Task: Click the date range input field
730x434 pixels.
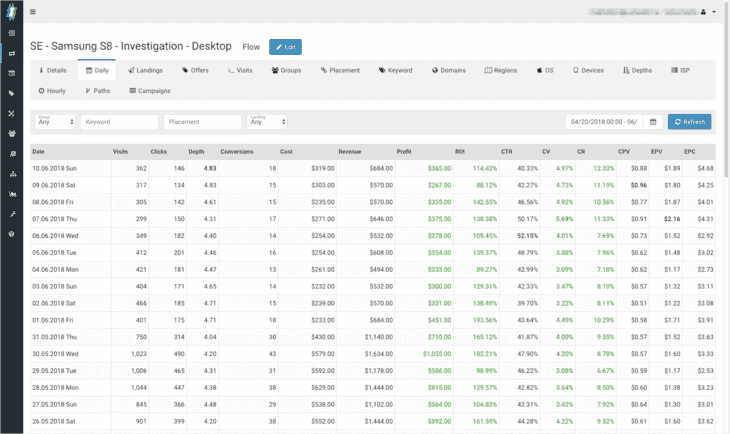Action: (604, 122)
